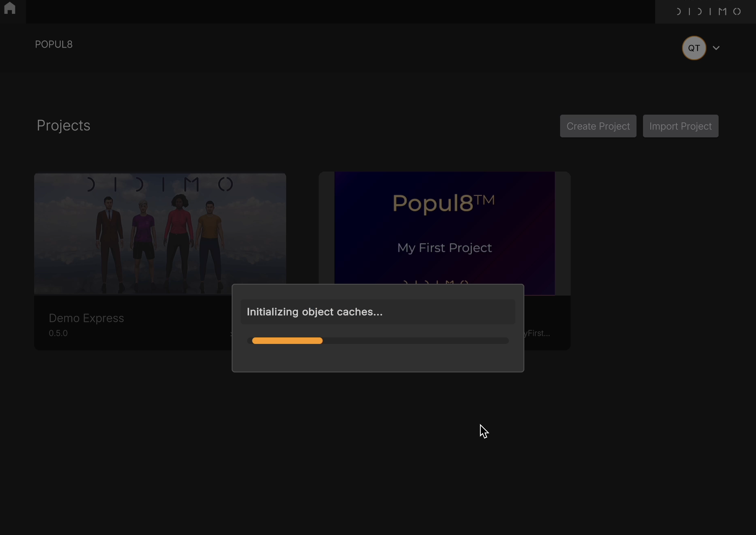Click the orange loading progress bar
The height and width of the screenshot is (535, 756).
287,341
